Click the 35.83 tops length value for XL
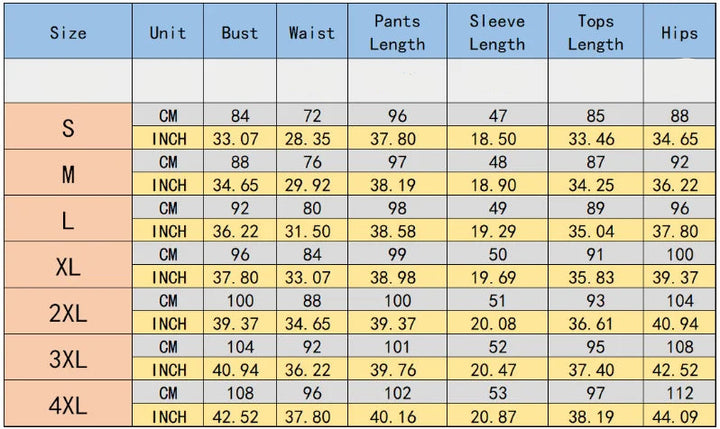The width and height of the screenshot is (720, 429). [x=596, y=277]
